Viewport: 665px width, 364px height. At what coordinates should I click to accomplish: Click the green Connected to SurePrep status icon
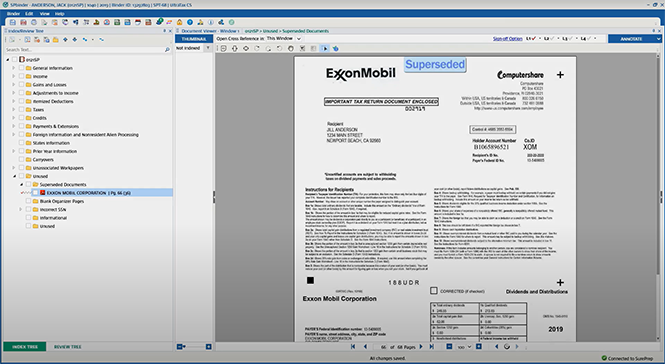tap(604, 358)
